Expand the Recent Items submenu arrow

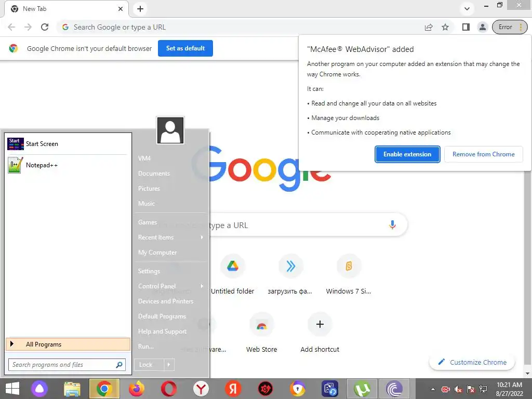point(202,237)
